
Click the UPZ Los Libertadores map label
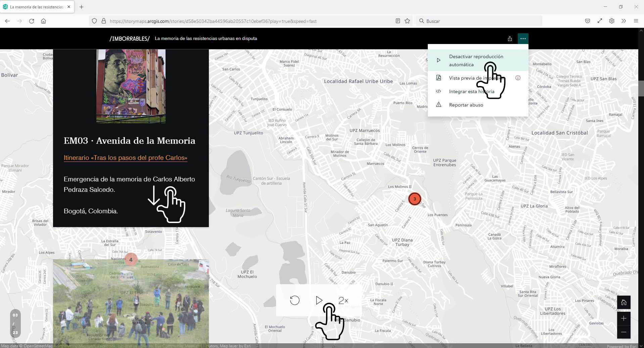pyautogui.click(x=553, y=311)
